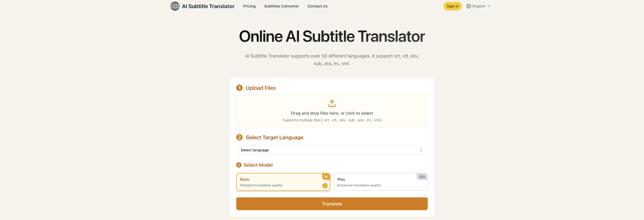Click the globe icon next to English

point(469,6)
